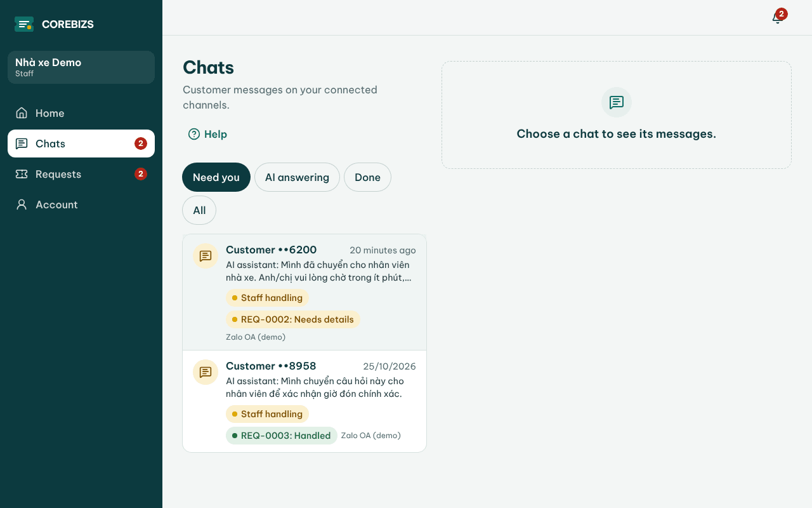Click the Chats page heading
Image resolution: width=812 pixels, height=508 pixels.
click(x=208, y=67)
